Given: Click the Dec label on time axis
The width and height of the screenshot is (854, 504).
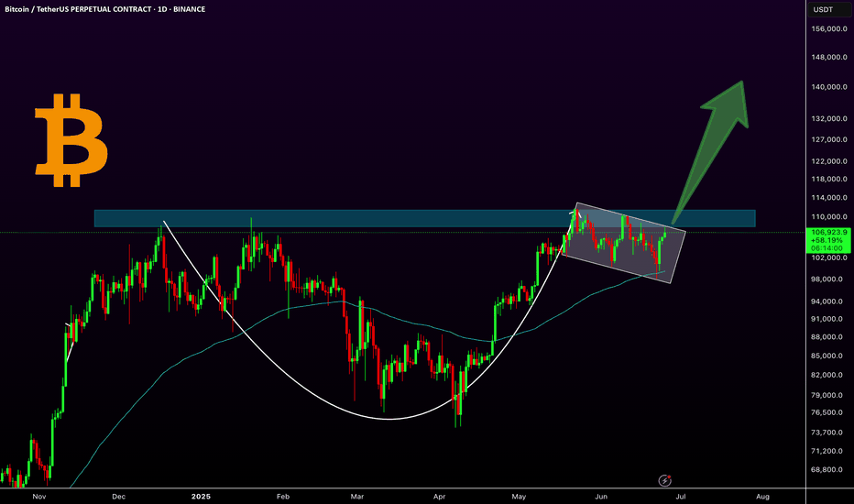Looking at the screenshot, I should (x=119, y=497).
